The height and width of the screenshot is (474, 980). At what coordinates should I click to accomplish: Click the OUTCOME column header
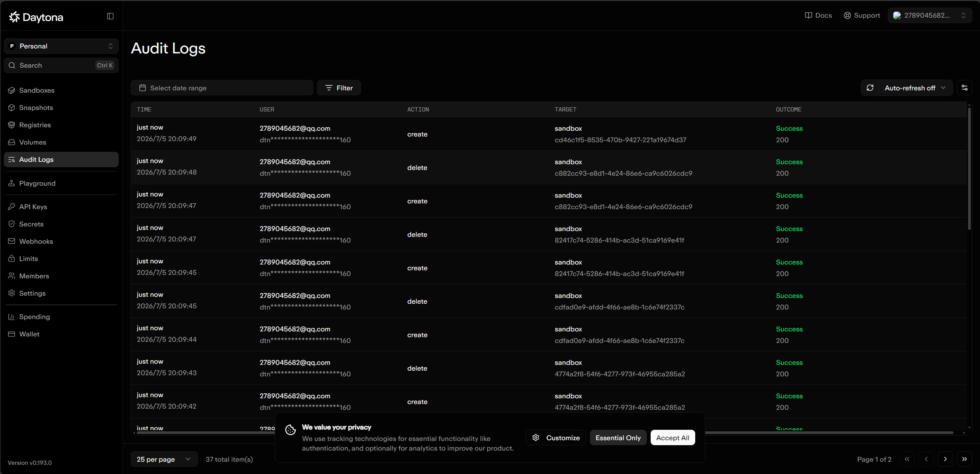(789, 110)
